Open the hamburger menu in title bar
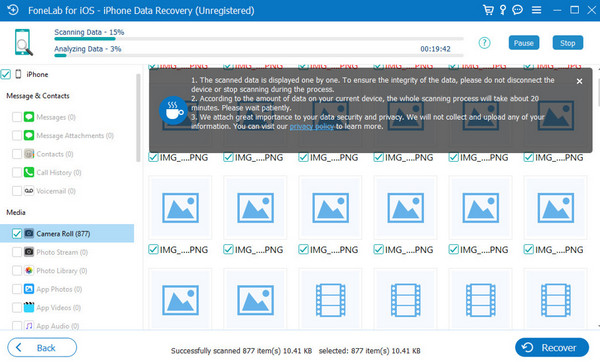Image resolution: width=600 pixels, height=362 pixels. [536, 10]
